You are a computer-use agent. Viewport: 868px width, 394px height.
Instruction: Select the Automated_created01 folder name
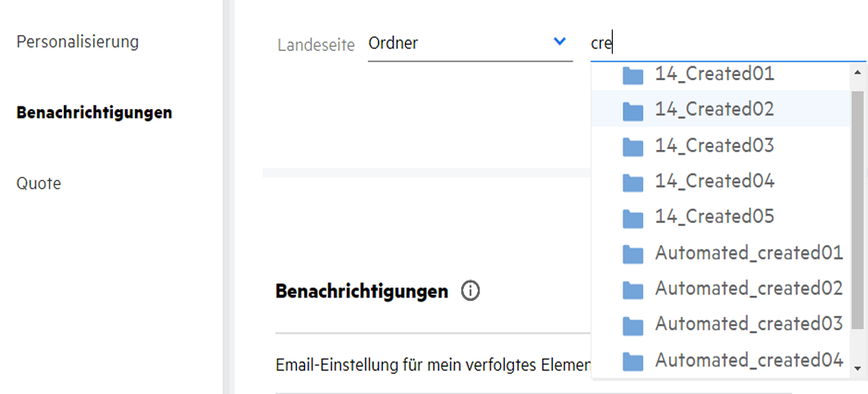point(749,253)
